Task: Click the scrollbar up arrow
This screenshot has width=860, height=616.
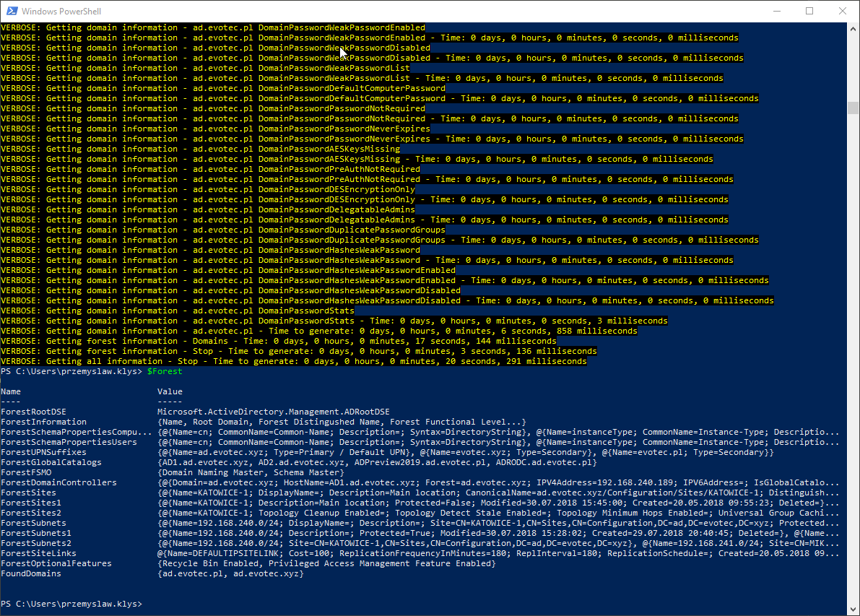Action: [853, 27]
